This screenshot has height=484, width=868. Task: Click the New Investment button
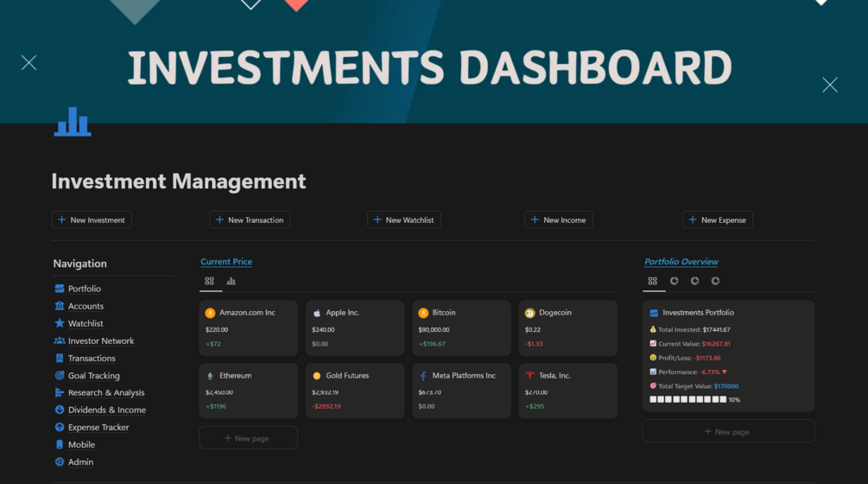(x=92, y=220)
